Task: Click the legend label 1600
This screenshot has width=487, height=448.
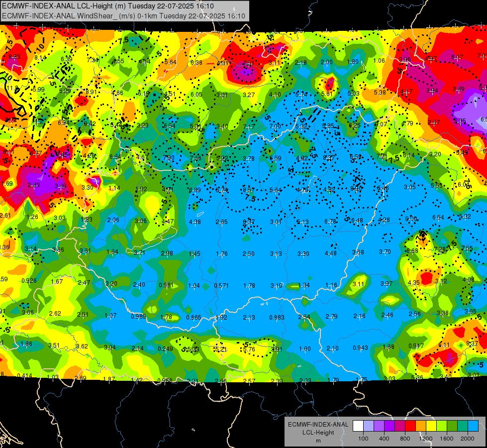Action: point(446,439)
